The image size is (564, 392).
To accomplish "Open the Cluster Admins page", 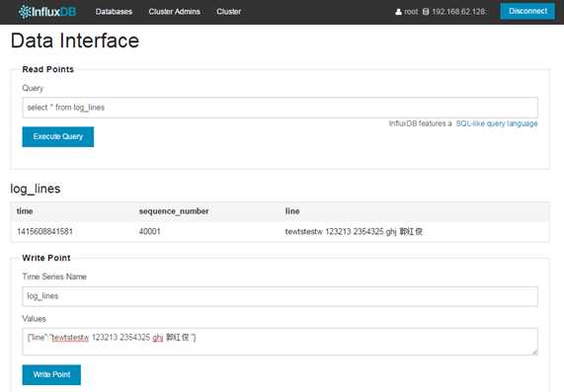I will [x=174, y=12].
